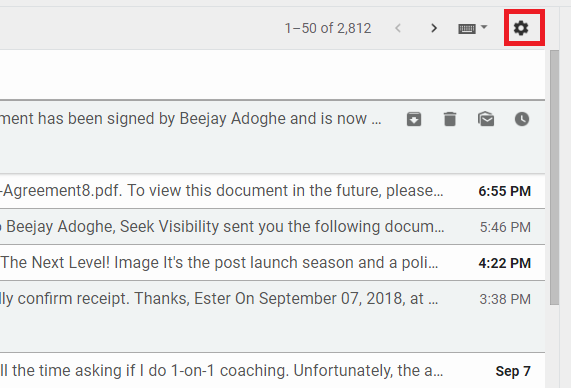Snooze the hovered email with clock icon

tap(522, 119)
